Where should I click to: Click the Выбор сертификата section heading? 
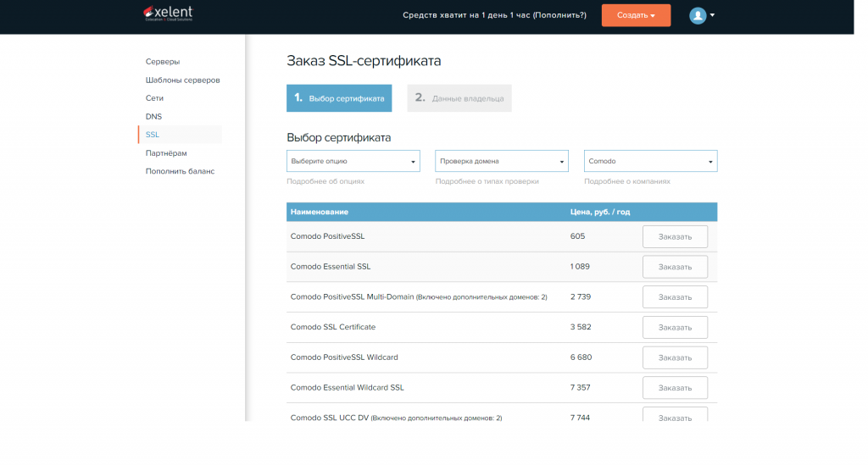[339, 138]
